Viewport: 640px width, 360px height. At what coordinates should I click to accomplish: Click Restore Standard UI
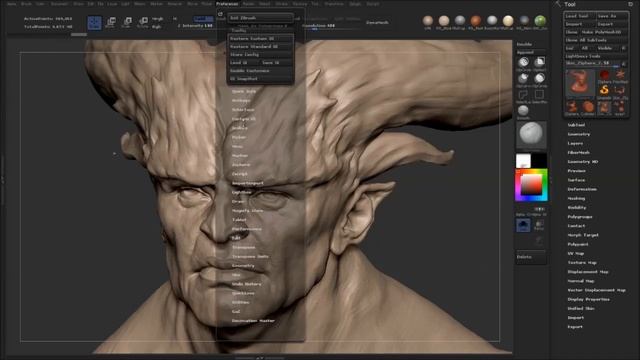pyautogui.click(x=260, y=47)
